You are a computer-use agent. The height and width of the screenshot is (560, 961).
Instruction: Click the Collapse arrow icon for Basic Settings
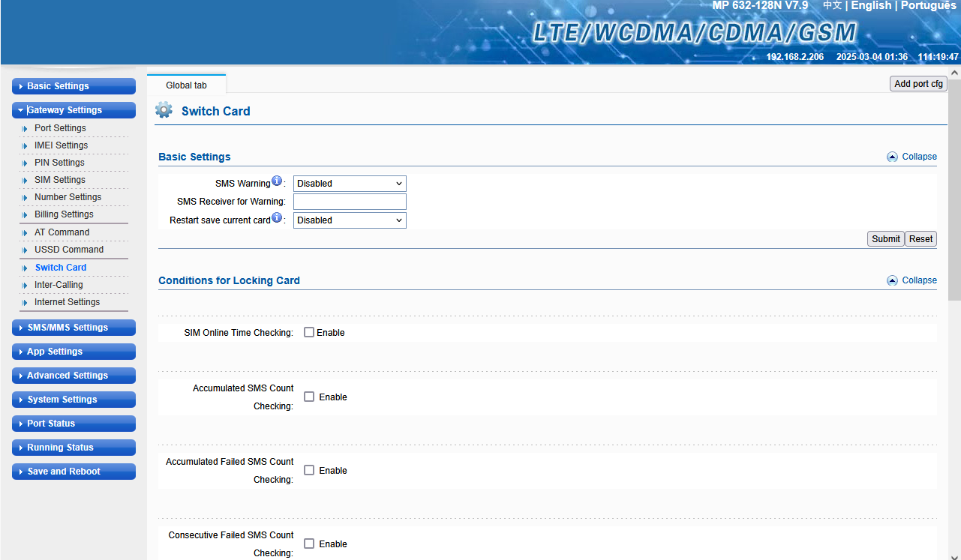click(892, 157)
